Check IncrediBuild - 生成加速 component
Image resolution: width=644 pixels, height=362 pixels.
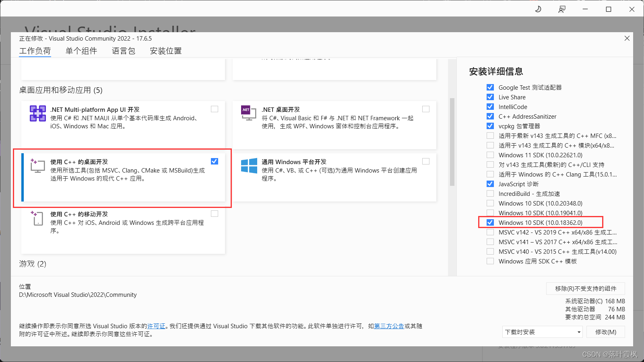coord(490,193)
